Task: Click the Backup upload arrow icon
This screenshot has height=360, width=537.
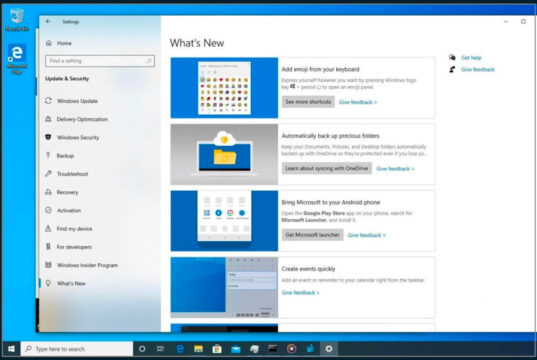Action: pos(48,156)
